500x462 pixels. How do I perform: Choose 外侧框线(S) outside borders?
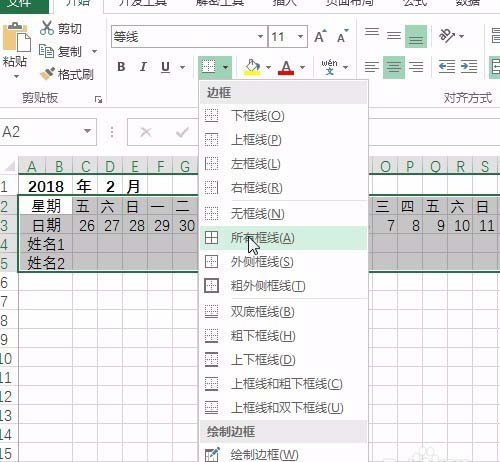click(284, 262)
